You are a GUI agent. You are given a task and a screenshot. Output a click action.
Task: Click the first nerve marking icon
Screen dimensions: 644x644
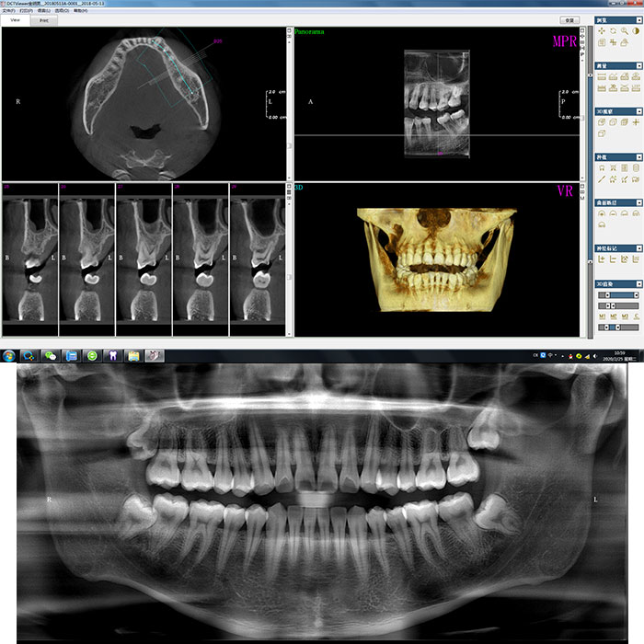(x=601, y=259)
